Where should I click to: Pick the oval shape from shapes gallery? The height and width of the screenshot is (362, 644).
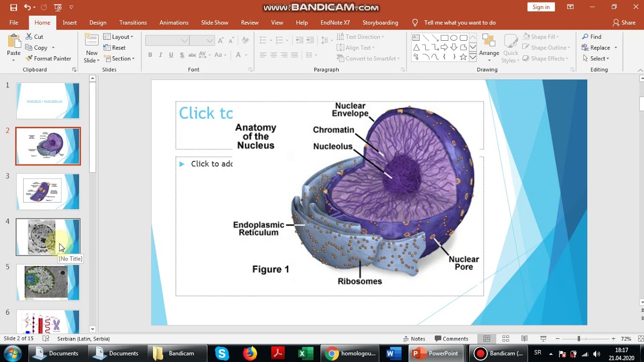(454, 38)
